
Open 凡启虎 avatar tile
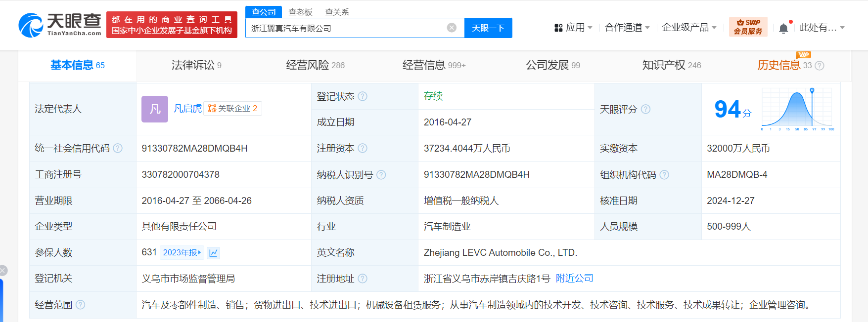pyautogui.click(x=155, y=109)
